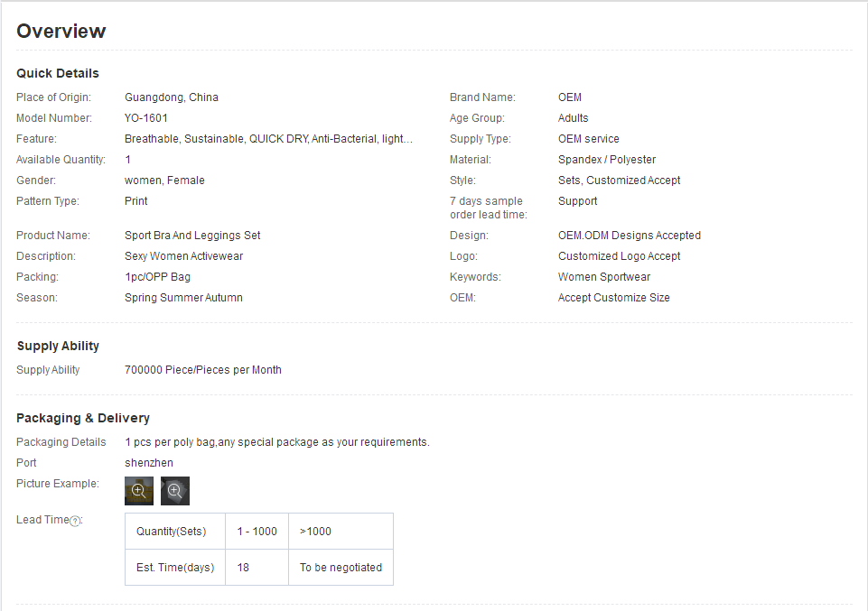Click the 'Quick Details' section heading

(58, 73)
